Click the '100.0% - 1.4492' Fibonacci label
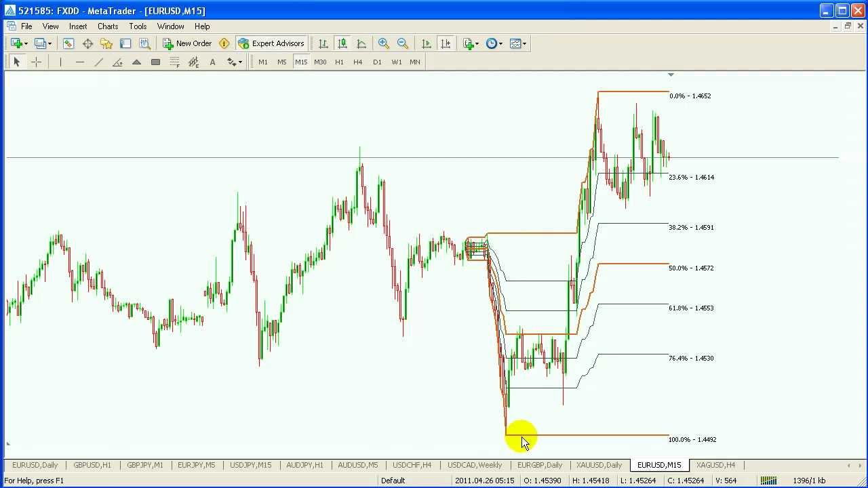868x488 pixels. 692,440
